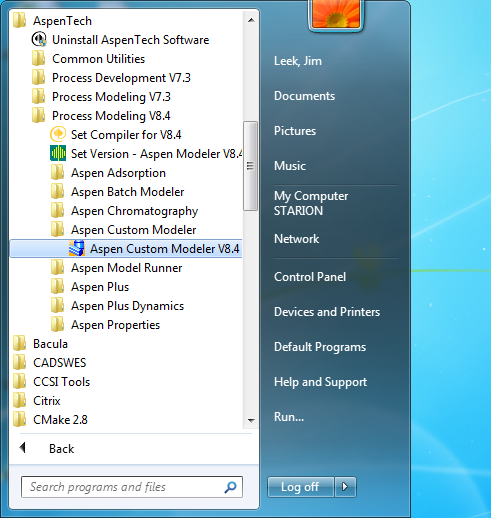
Task: Go Back to the main Start menu
Action: click(x=62, y=449)
